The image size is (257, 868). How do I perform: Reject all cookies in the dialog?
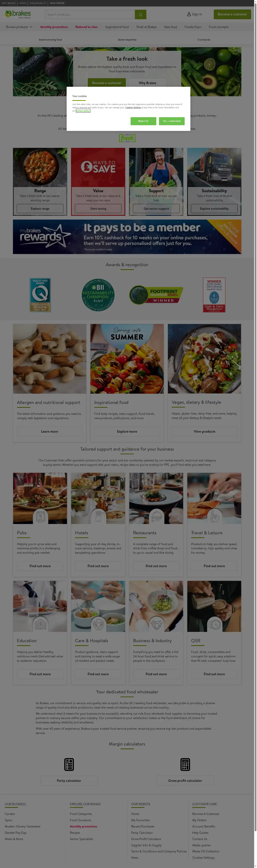click(143, 121)
